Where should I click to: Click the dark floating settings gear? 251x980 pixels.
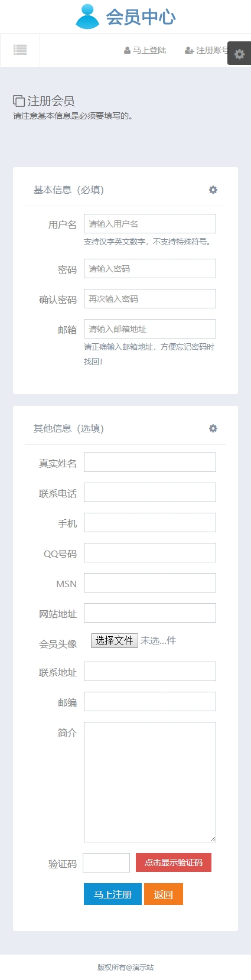[239, 54]
